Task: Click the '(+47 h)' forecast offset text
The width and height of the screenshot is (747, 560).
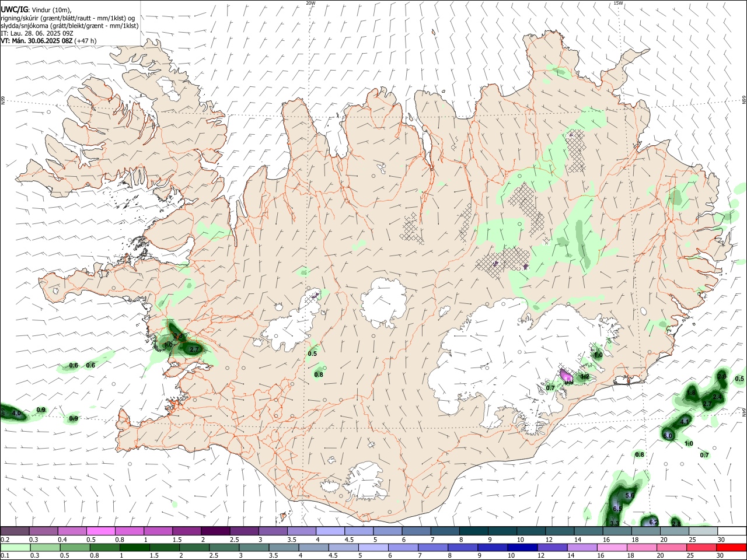Action: 86,41
